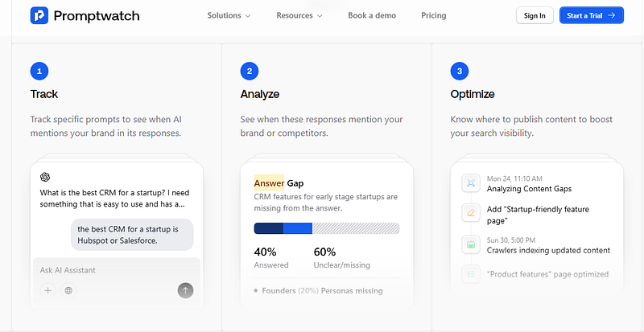The height and width of the screenshot is (332, 644).
Task: Expand the Solutions chevron arrow
Action: pyautogui.click(x=248, y=16)
